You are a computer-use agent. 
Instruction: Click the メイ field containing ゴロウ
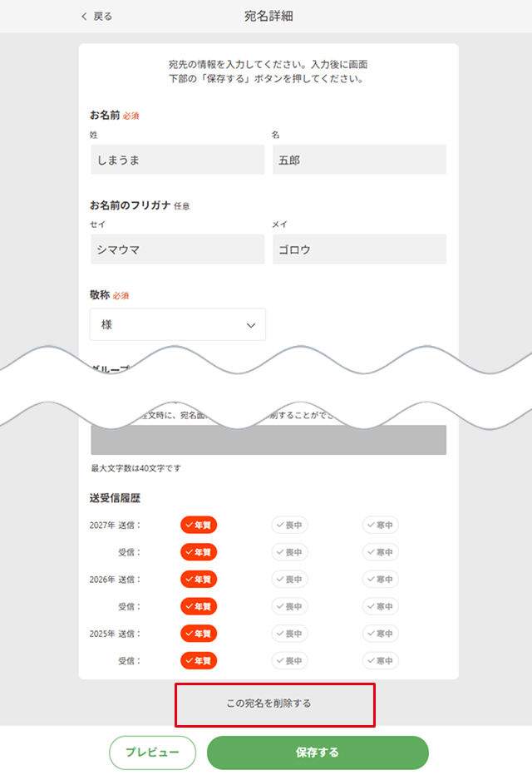click(359, 249)
